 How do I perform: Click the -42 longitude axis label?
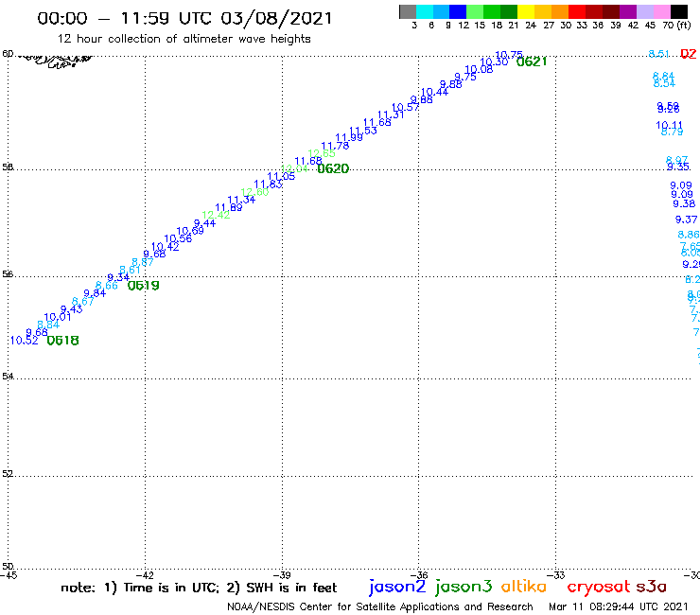(145, 575)
